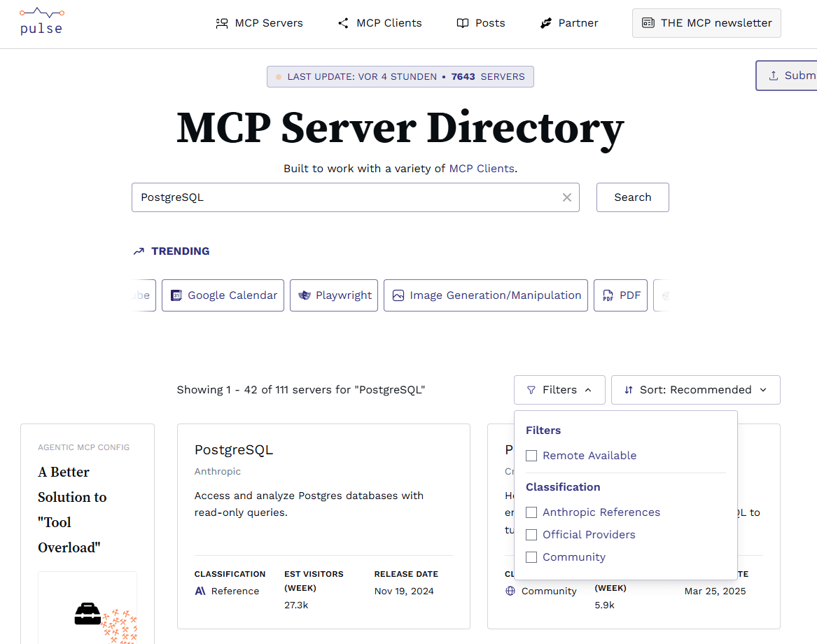Open the MCP Servers menu item
Image resolution: width=817 pixels, height=644 pixels.
click(x=259, y=22)
